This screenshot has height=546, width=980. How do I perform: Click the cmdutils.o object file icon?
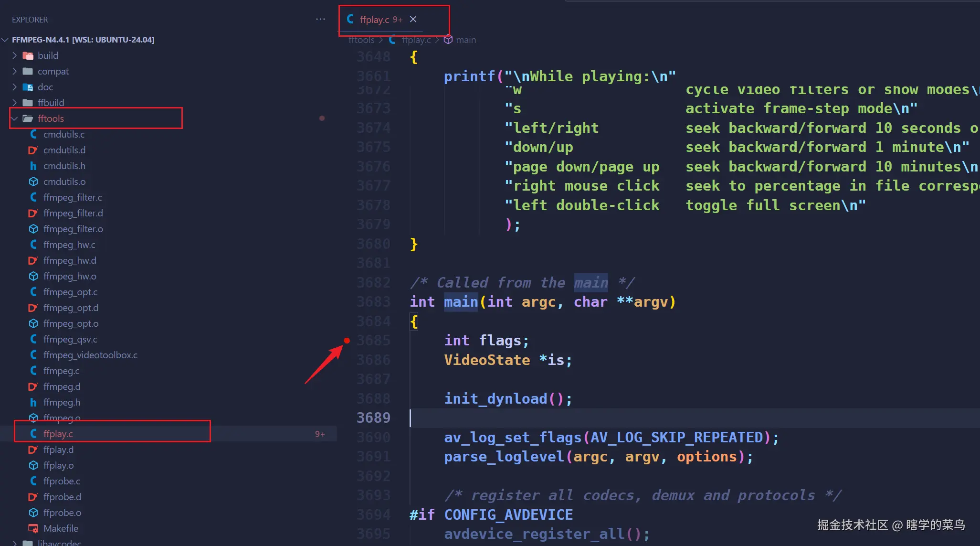pos(33,182)
